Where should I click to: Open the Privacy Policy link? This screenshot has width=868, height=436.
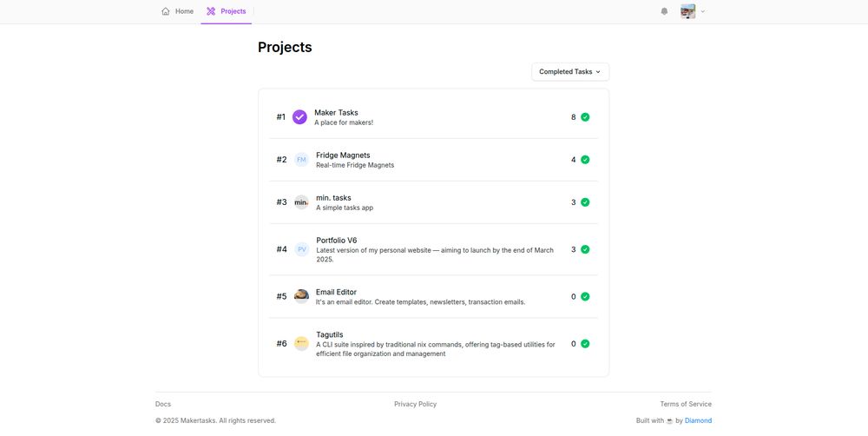pos(415,404)
